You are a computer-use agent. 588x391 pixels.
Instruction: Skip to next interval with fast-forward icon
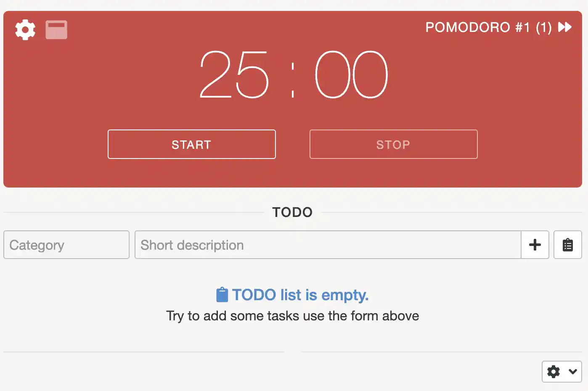coord(565,27)
